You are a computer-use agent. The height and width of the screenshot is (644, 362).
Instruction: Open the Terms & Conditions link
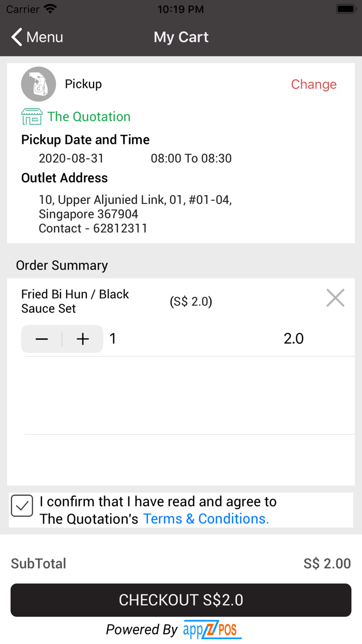tap(204, 518)
